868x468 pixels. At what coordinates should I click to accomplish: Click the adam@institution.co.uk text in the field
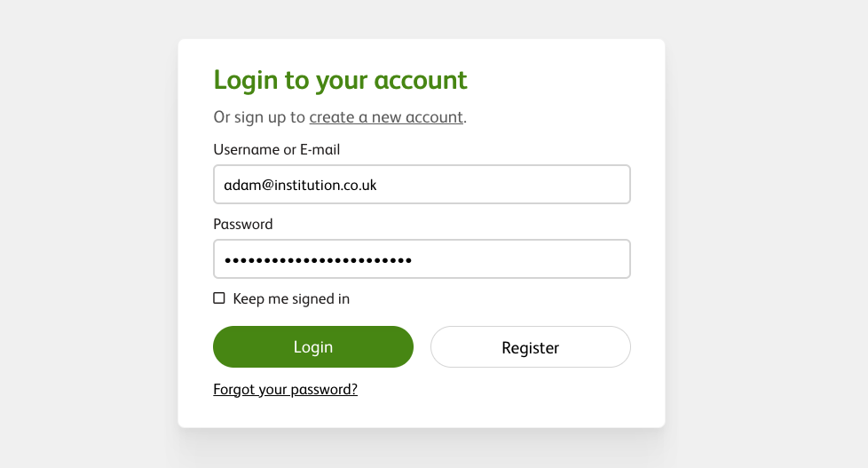point(301,185)
